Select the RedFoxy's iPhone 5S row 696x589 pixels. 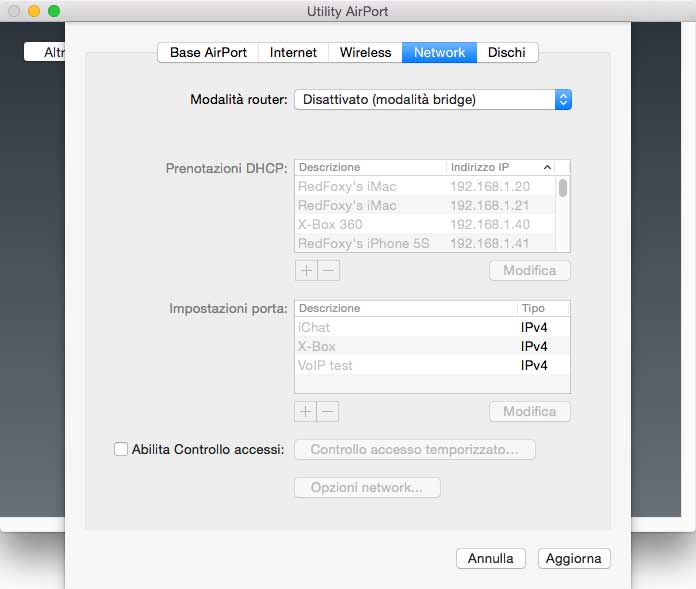pyautogui.click(x=425, y=243)
